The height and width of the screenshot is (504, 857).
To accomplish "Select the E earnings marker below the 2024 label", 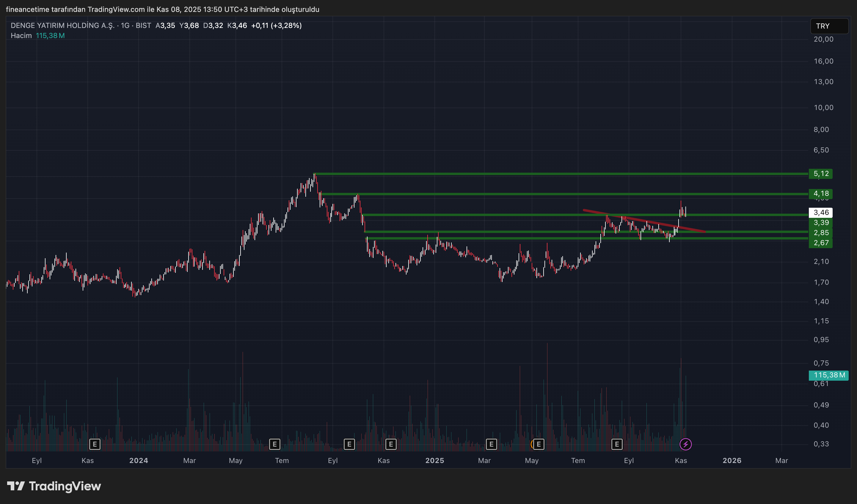I will point(95,444).
